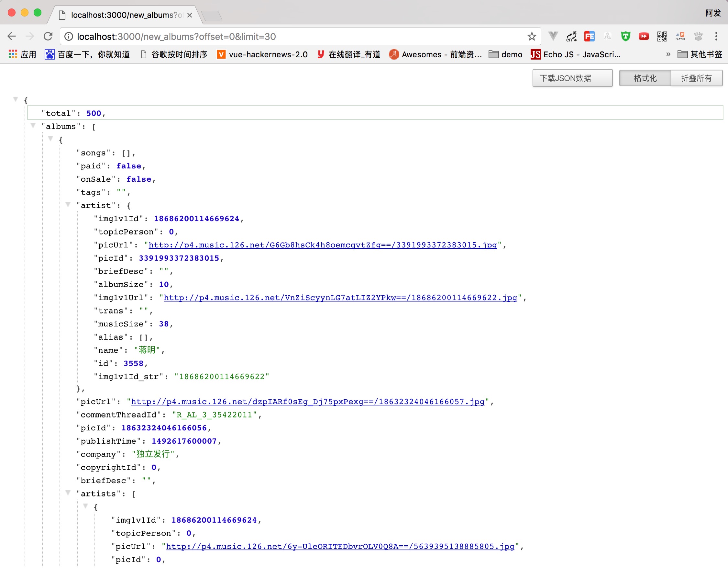The height and width of the screenshot is (568, 728).
Task: Open the demo bookmark folder
Action: 505,54
